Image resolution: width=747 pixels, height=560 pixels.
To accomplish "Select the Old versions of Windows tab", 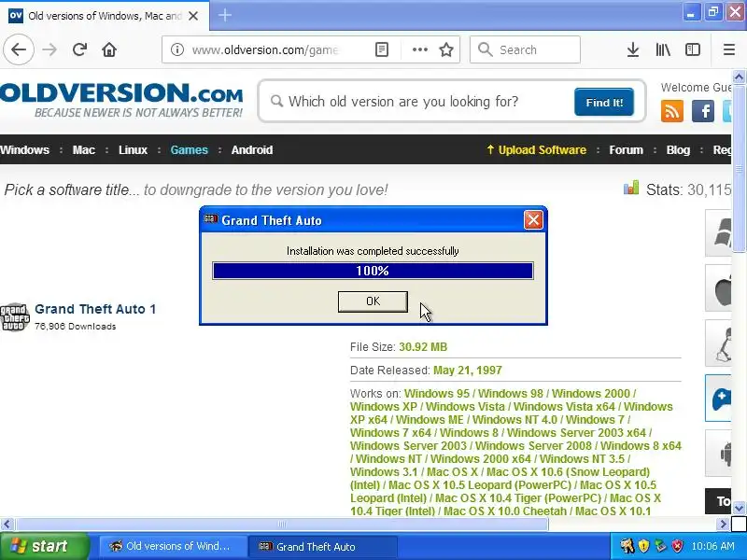I will click(105, 15).
